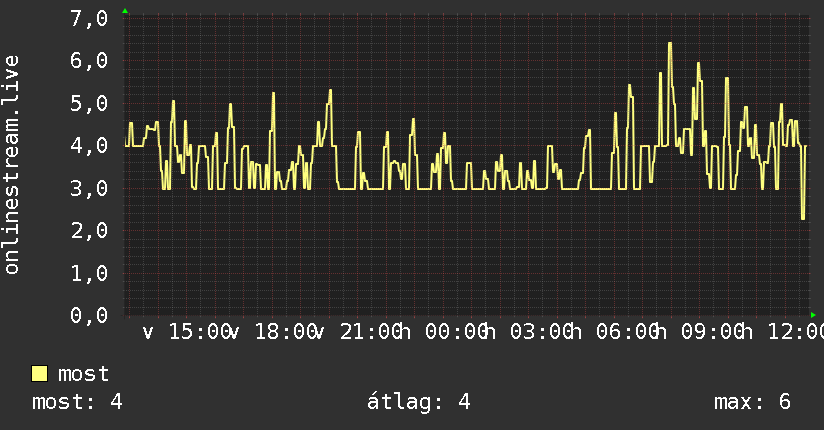Click the 'h 03:00' time axis label
Image resolution: width=824 pixels, height=430 pixels.
pyautogui.click(x=530, y=332)
